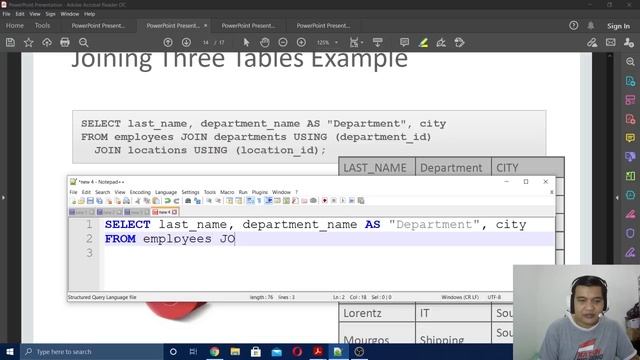Open Export PDF in right pane
640x360 pixels.
pos(630,81)
